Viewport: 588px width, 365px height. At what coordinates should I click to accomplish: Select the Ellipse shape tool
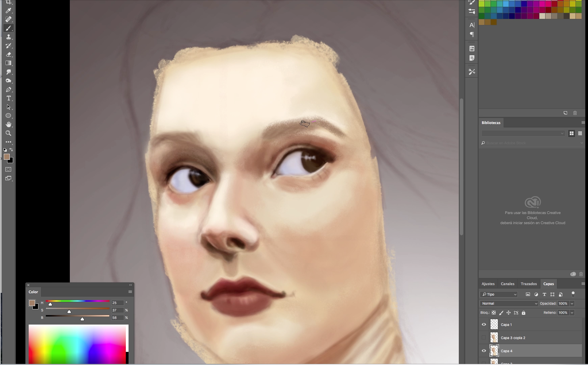(x=8, y=116)
